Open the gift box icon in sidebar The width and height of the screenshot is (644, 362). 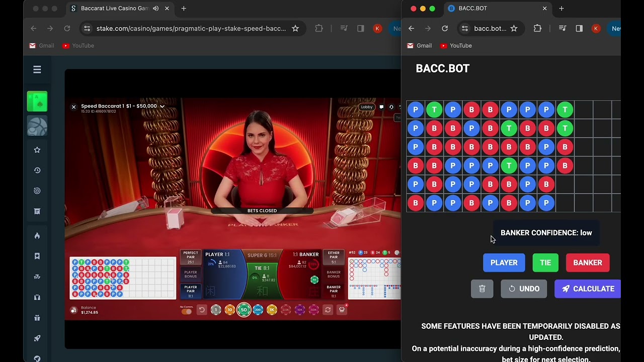[37, 318]
